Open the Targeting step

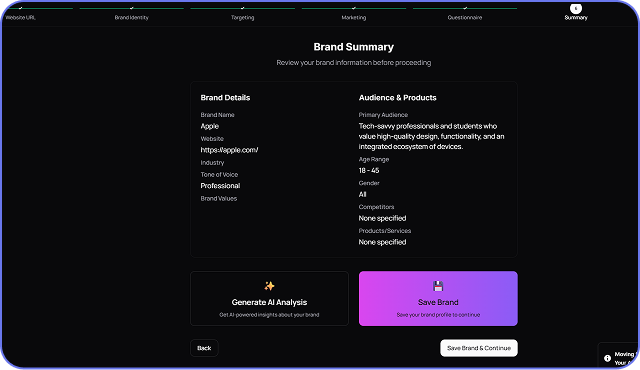(x=242, y=18)
